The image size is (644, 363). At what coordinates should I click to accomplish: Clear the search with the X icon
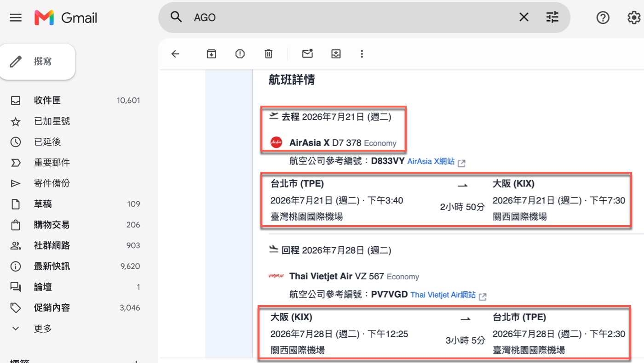[523, 17]
